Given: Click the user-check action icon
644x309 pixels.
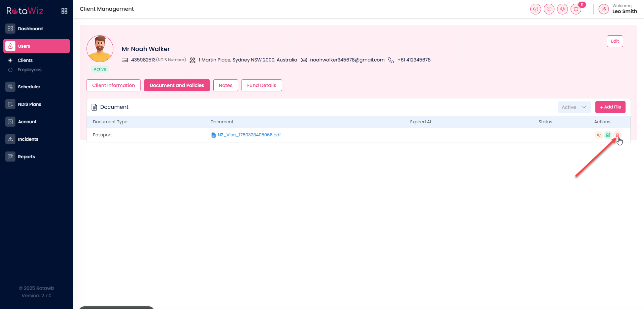Looking at the screenshot, I should (598, 135).
